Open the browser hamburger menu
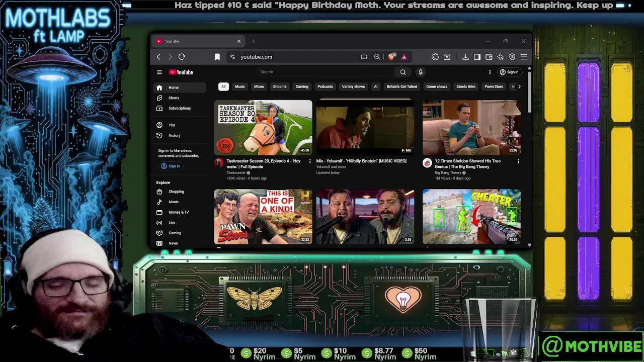644x362 pixels. pyautogui.click(x=524, y=57)
